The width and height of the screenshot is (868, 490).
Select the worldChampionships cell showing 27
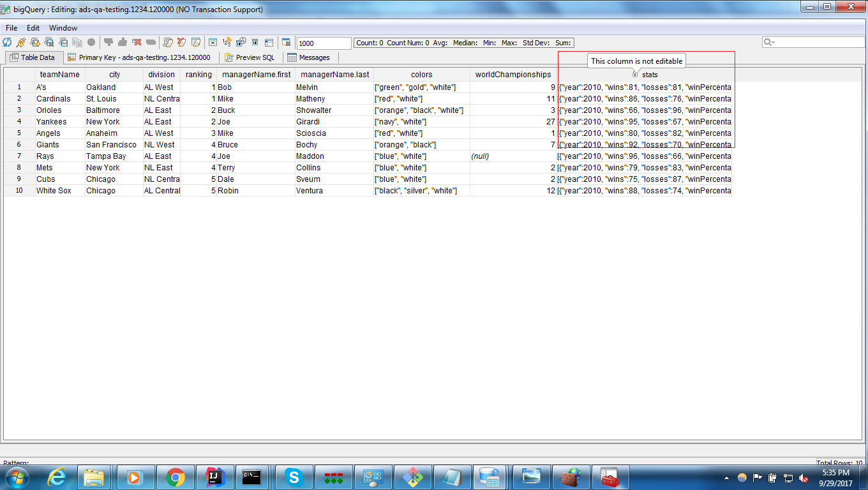(513, 121)
